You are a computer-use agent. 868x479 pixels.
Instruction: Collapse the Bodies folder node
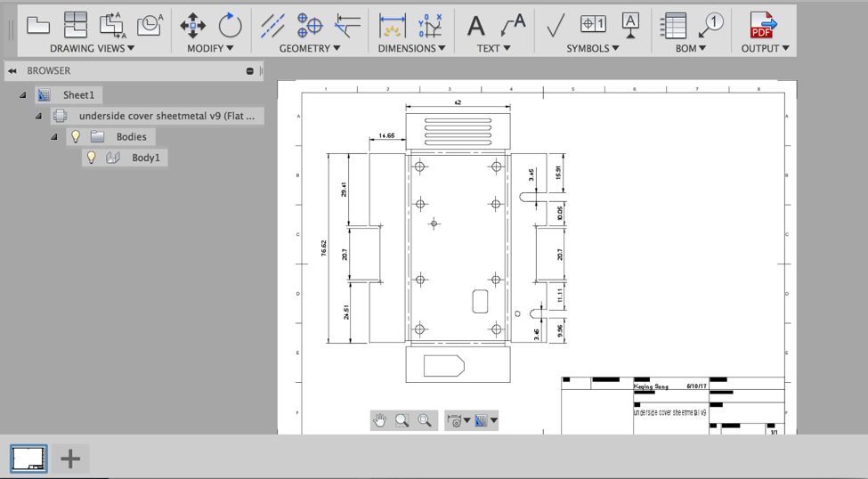pyautogui.click(x=54, y=137)
